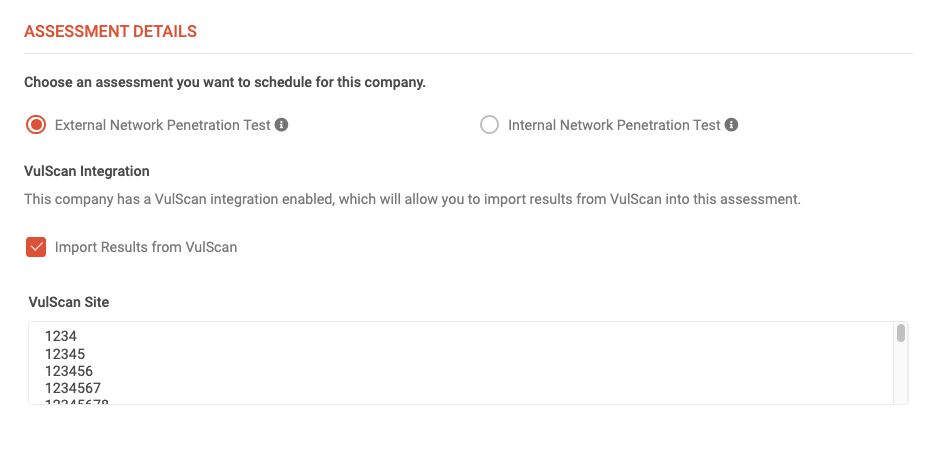945x449 pixels.
Task: Uncheck the Import Results from VulScan checkbox
Action: tap(36, 247)
